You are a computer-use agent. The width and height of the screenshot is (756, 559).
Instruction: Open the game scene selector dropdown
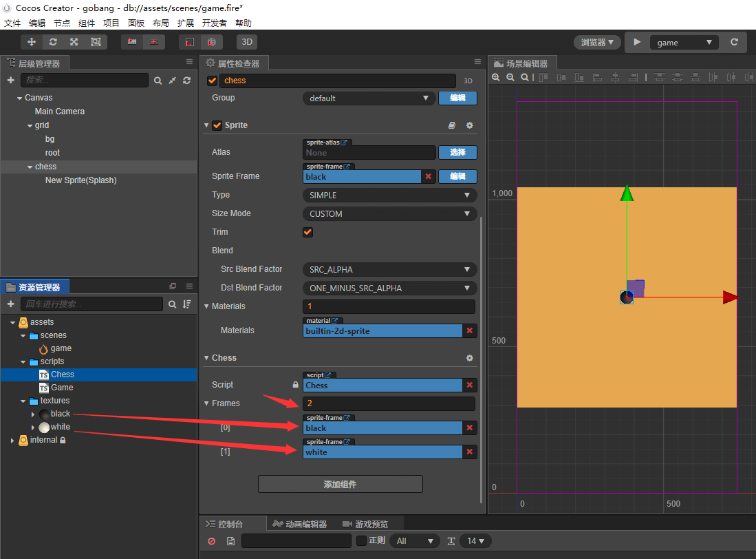[x=684, y=43]
